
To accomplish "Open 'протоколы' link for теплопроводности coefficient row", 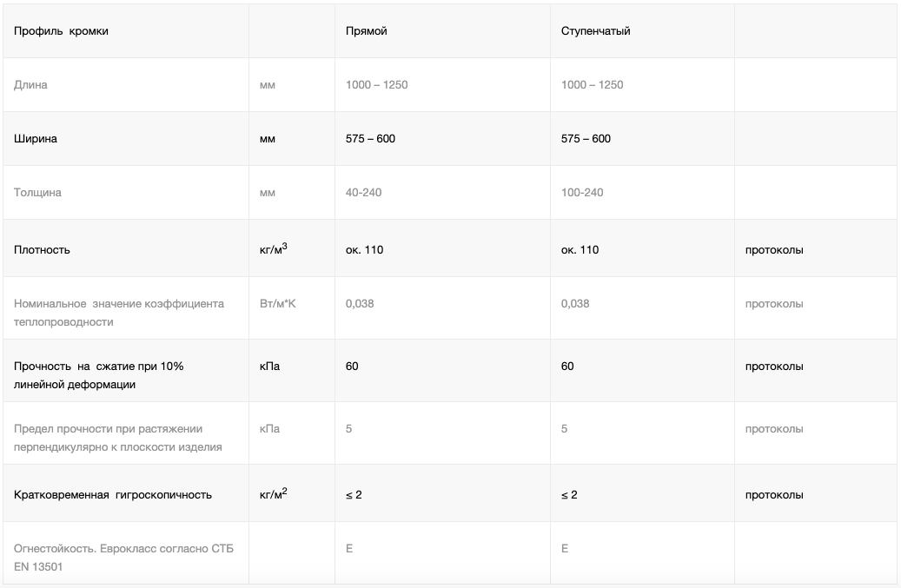I will click(x=773, y=304).
